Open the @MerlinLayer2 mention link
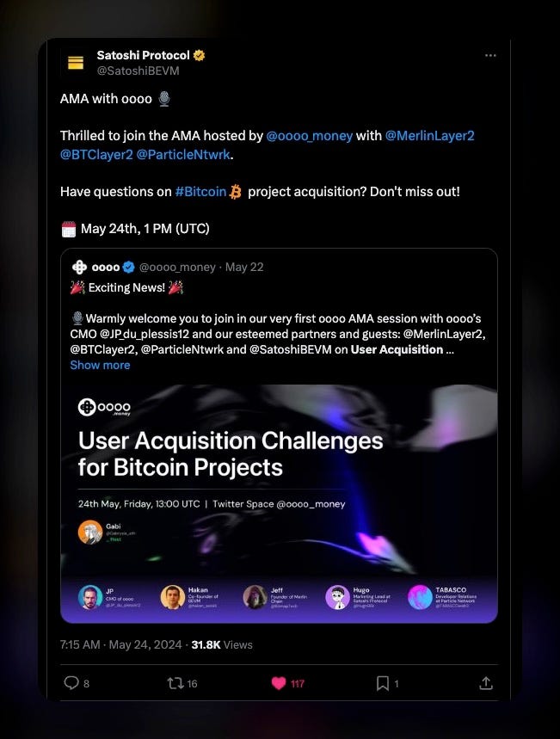Image resolution: width=560 pixels, height=739 pixels. [x=429, y=136]
